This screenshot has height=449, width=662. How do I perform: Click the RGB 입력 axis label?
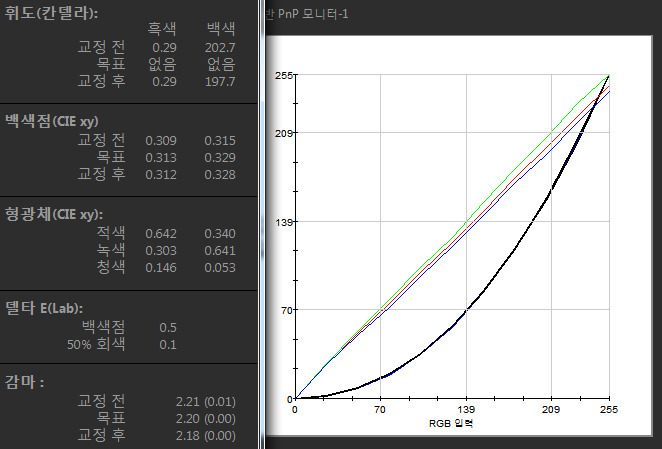coord(451,423)
